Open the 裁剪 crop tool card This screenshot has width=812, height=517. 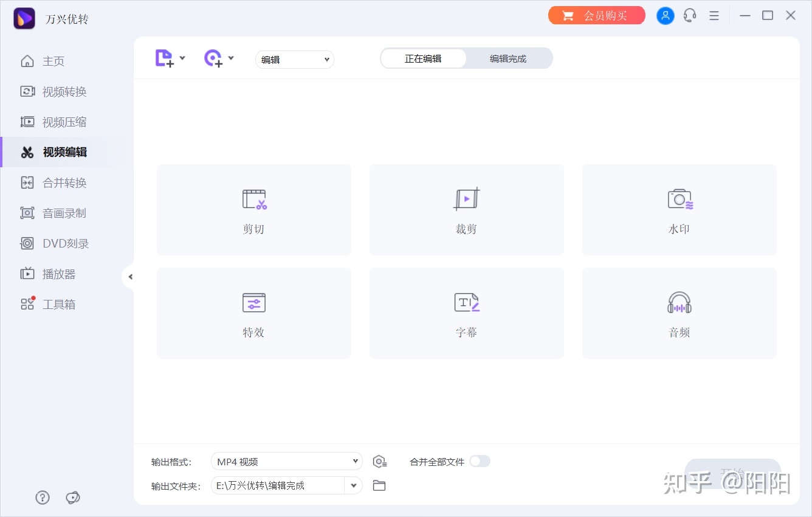(467, 210)
